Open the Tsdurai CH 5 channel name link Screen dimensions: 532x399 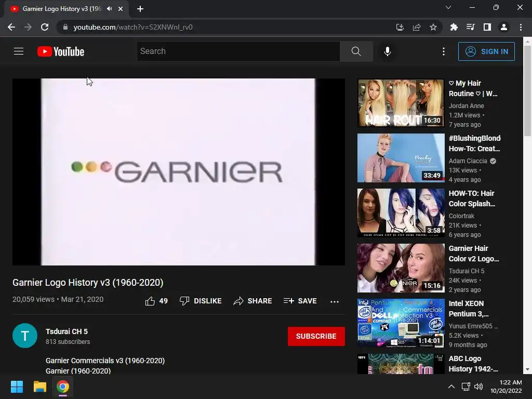point(66,331)
